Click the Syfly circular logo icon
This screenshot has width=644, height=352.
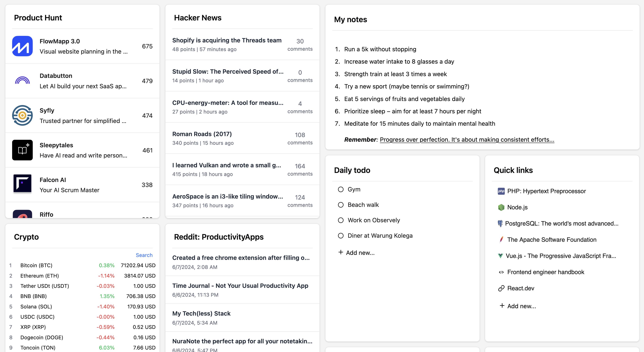(22, 115)
